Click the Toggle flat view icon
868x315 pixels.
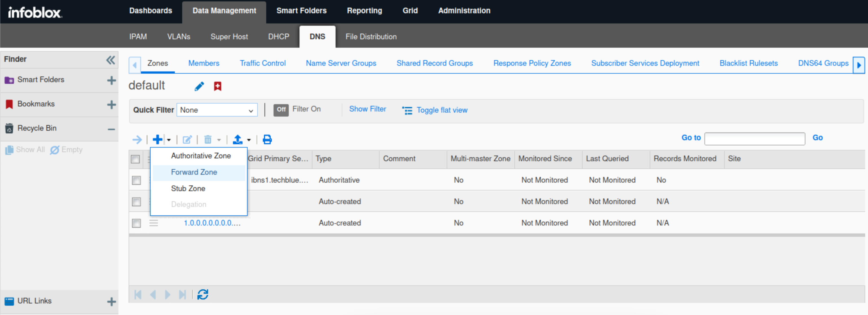click(x=407, y=110)
